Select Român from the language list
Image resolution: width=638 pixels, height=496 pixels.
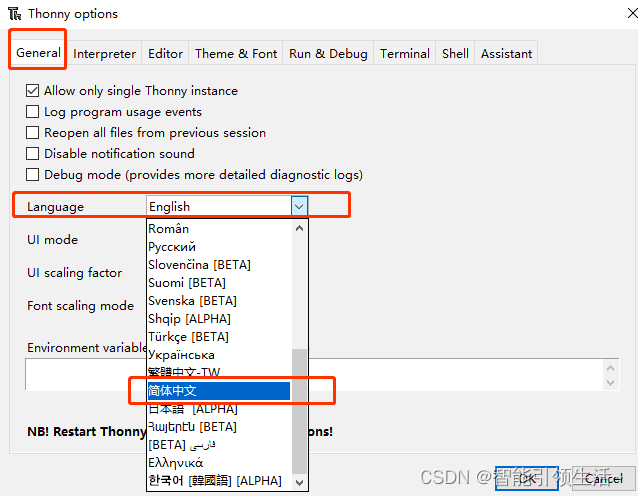pos(219,229)
